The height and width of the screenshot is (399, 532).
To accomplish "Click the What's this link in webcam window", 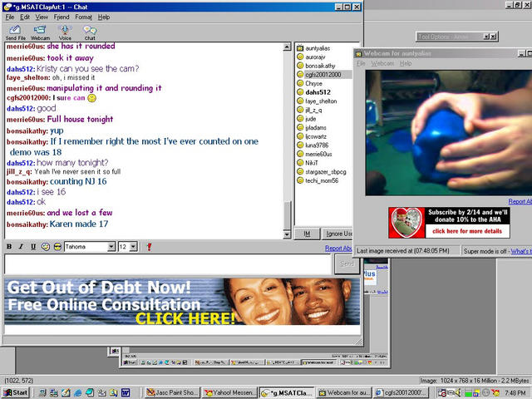I will 521,251.
